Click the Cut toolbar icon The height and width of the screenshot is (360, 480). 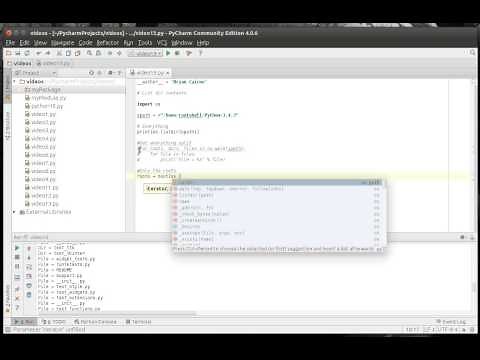tap(59, 53)
